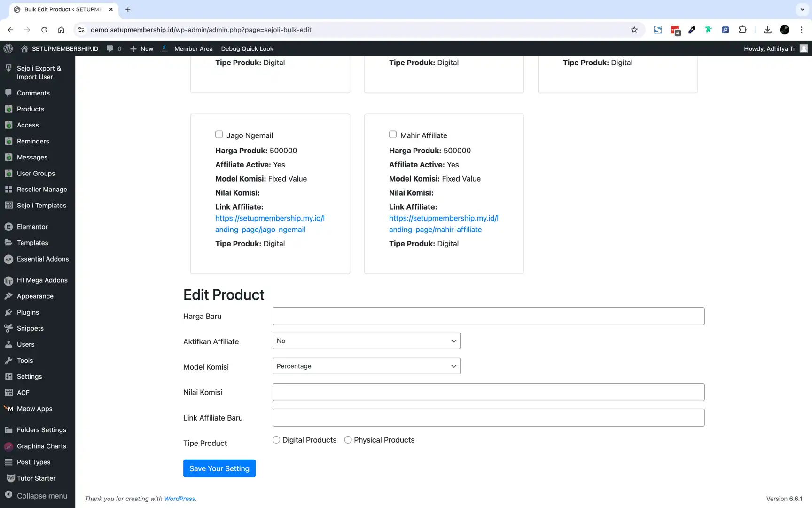Click the Essential Addons sidebar icon
812x508 pixels.
(x=8, y=259)
